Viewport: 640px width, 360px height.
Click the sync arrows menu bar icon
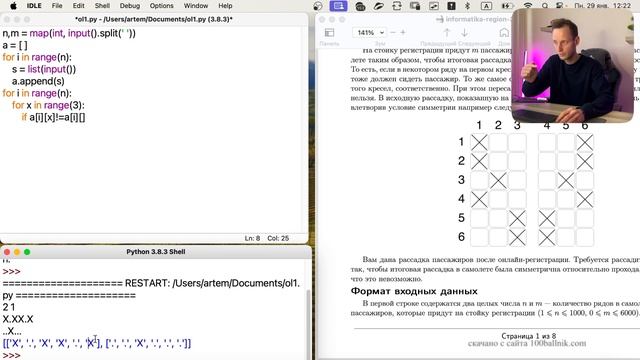[x=396, y=6]
